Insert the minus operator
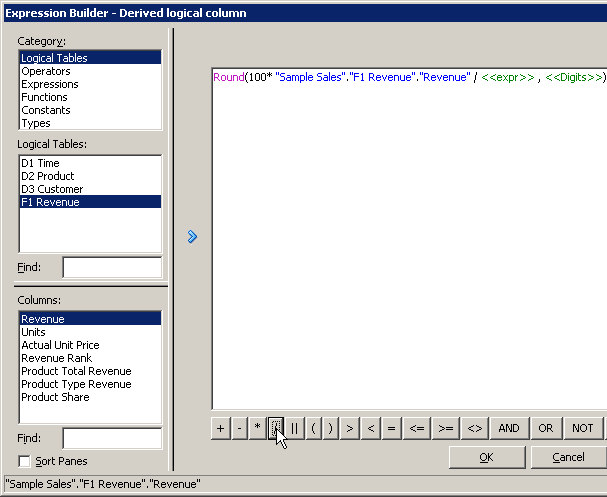 tap(239, 428)
